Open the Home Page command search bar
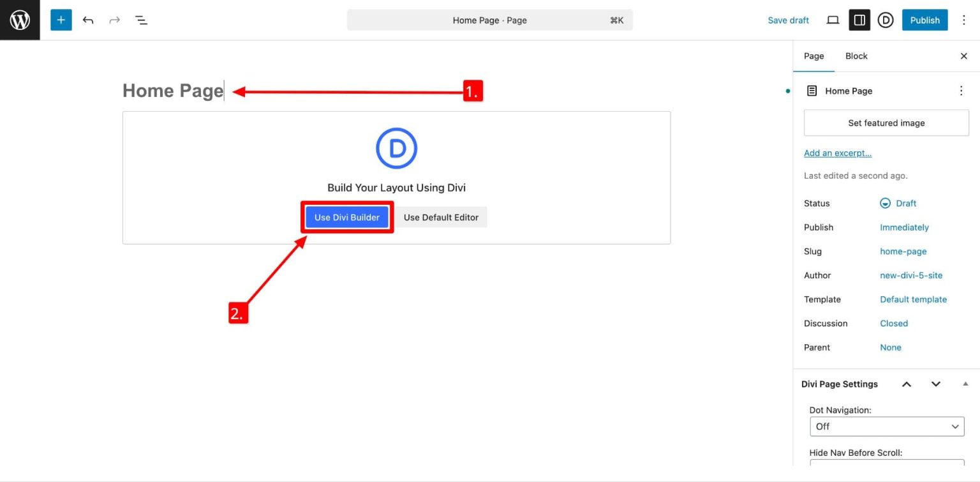 pyautogui.click(x=489, y=20)
